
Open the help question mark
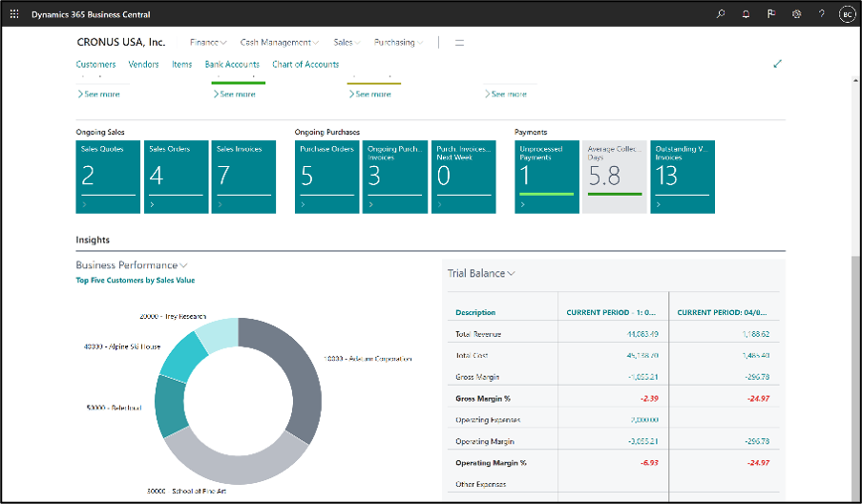821,14
